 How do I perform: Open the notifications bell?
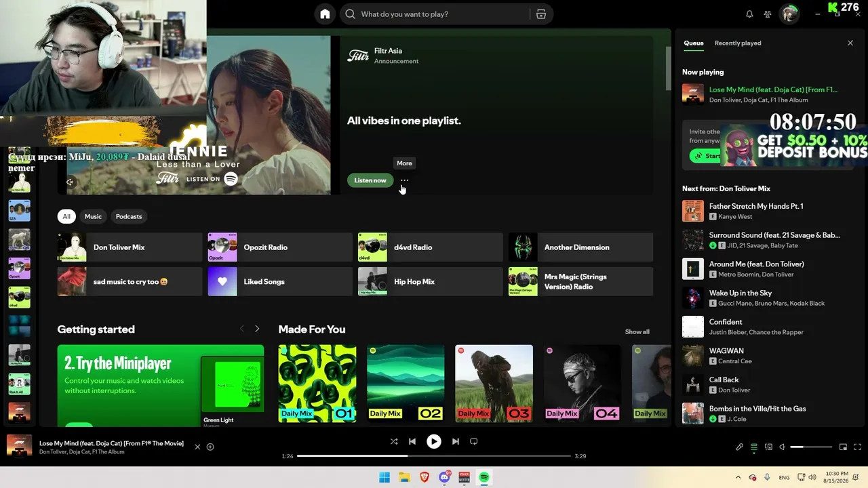pos(749,14)
